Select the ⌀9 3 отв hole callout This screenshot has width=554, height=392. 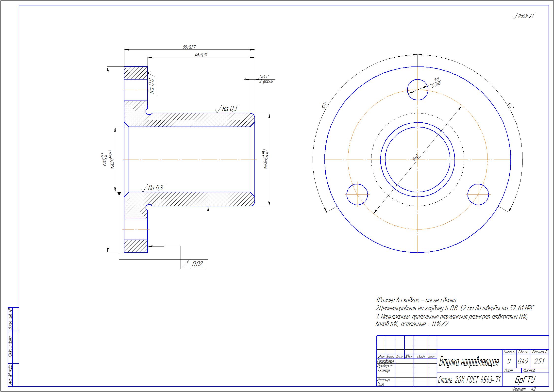point(436,82)
